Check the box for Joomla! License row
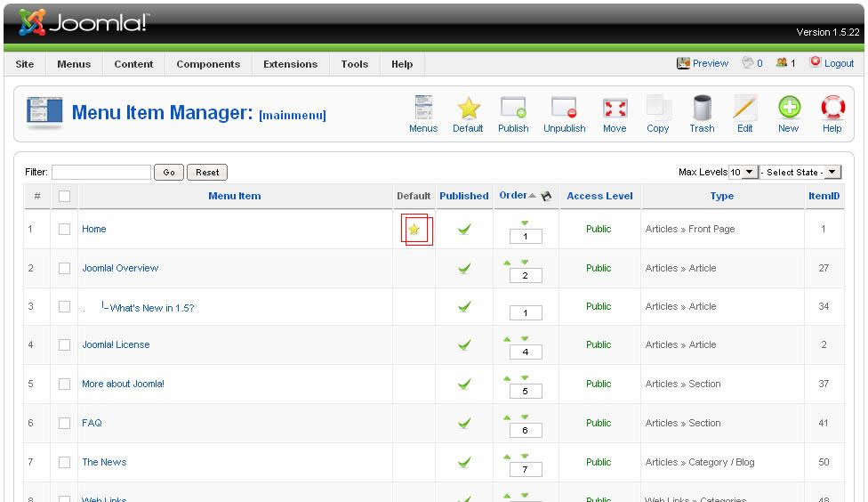The height and width of the screenshot is (502, 868). click(x=64, y=344)
